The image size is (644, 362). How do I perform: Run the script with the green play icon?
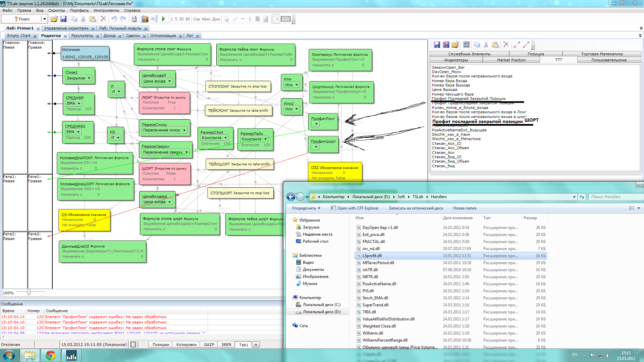point(163,19)
